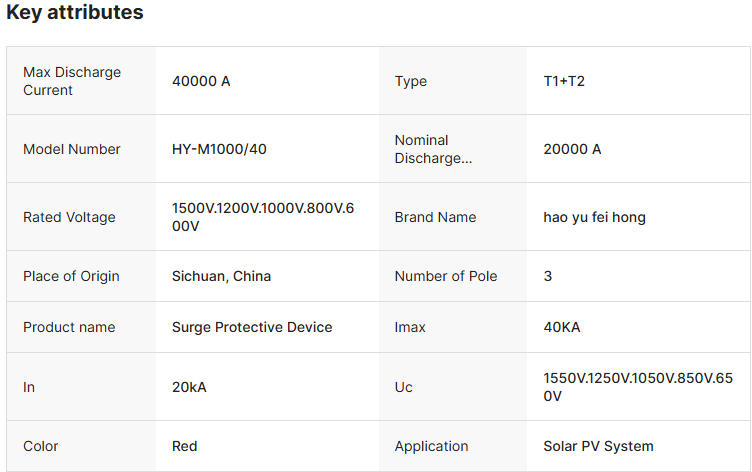
Task: Click the 20000 A value
Action: click(572, 149)
